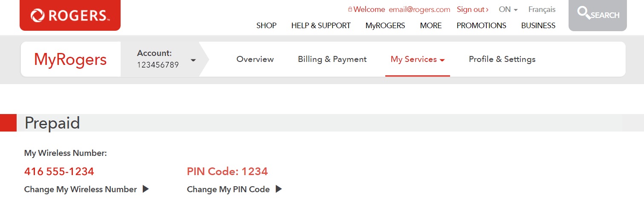Screen dimensions: 644x205
Task: Click the MyRogers title
Action: point(70,59)
